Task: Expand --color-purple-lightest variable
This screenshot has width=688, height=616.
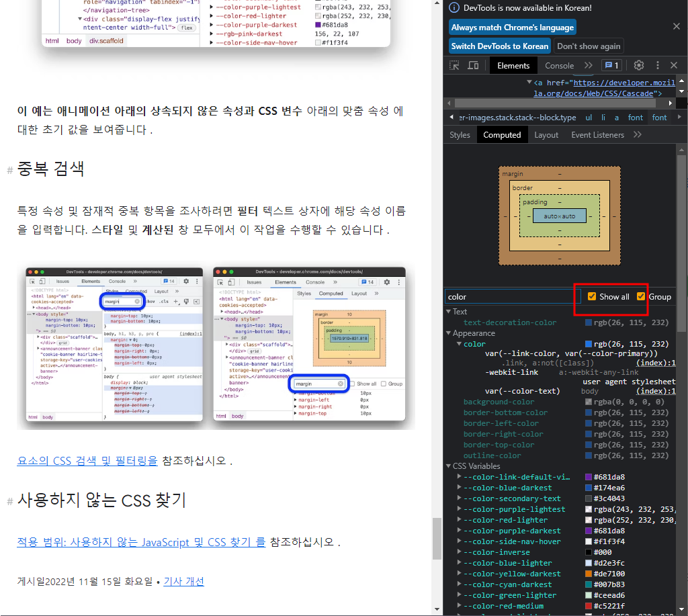Action: (459, 509)
